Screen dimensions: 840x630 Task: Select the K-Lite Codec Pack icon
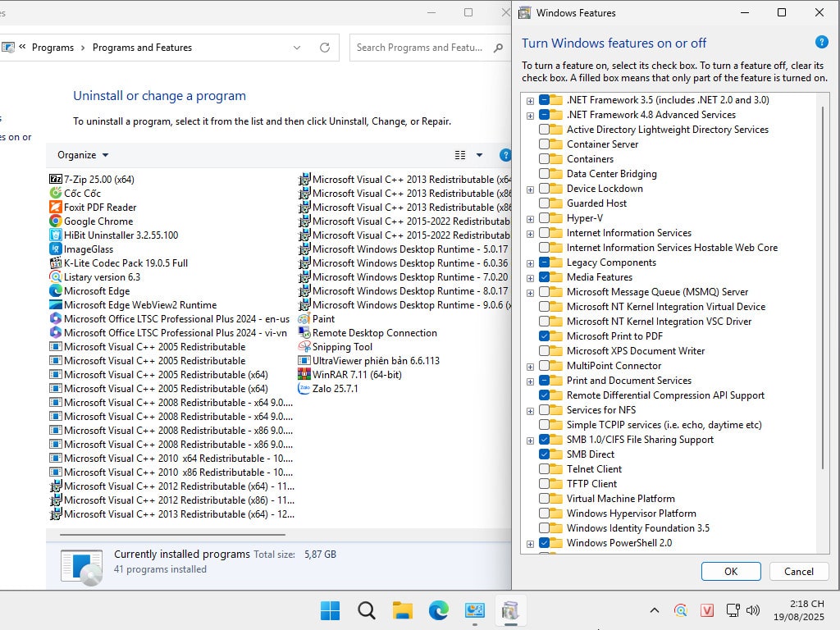pyautogui.click(x=55, y=262)
